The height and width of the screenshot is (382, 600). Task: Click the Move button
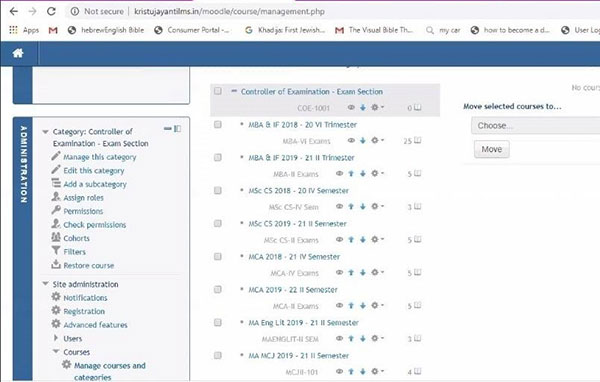click(492, 149)
